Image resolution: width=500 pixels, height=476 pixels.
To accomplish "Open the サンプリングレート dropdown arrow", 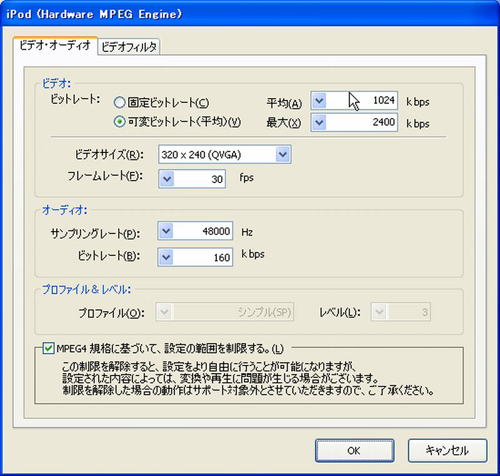I will pos(166,231).
